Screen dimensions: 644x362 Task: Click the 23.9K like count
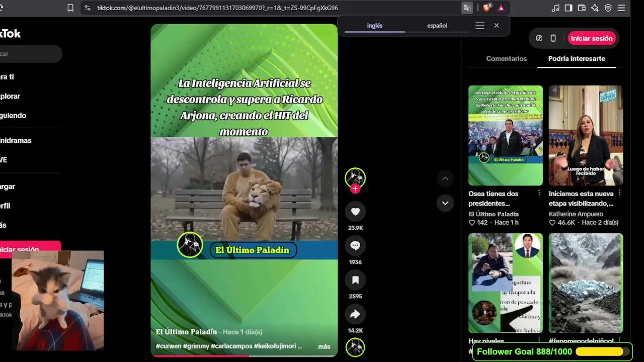(356, 228)
